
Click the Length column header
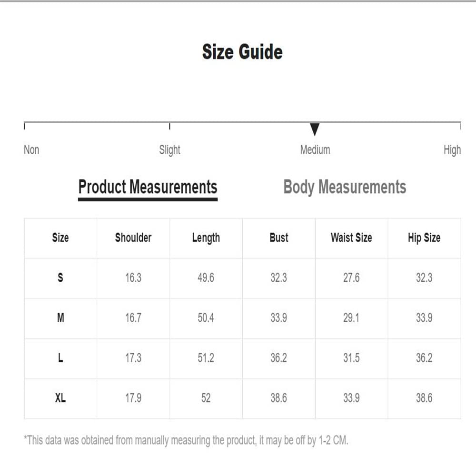pos(206,238)
